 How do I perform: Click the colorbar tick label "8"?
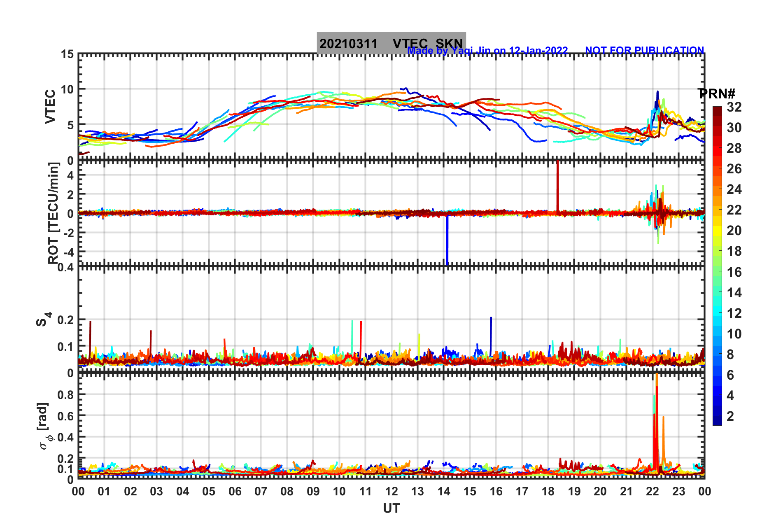click(730, 355)
